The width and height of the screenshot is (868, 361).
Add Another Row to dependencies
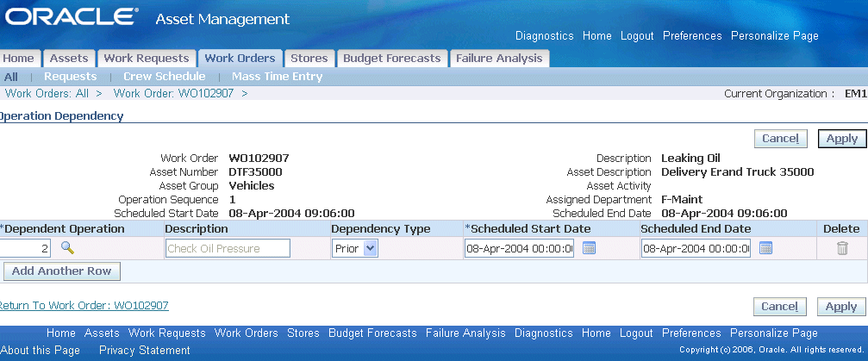(61, 271)
